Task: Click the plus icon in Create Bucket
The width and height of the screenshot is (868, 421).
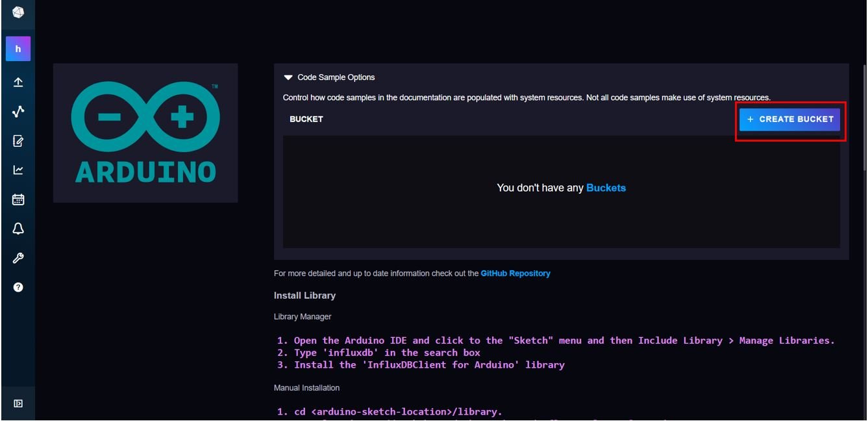Action: click(750, 120)
